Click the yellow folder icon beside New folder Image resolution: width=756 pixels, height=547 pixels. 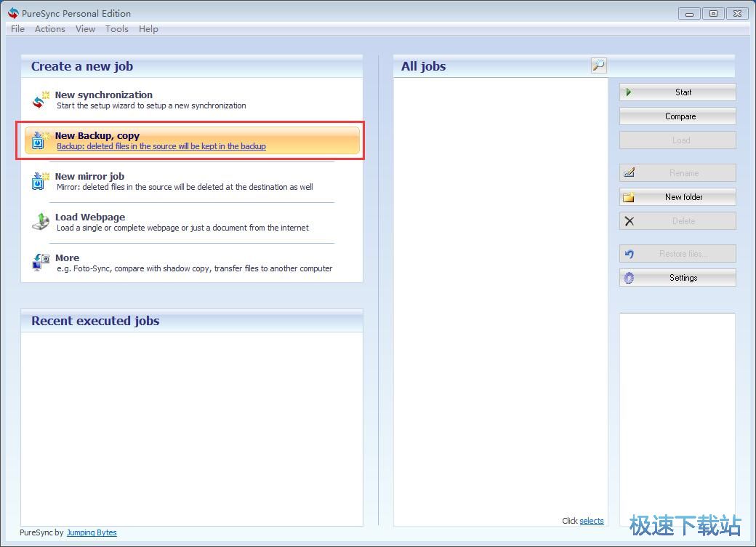629,197
